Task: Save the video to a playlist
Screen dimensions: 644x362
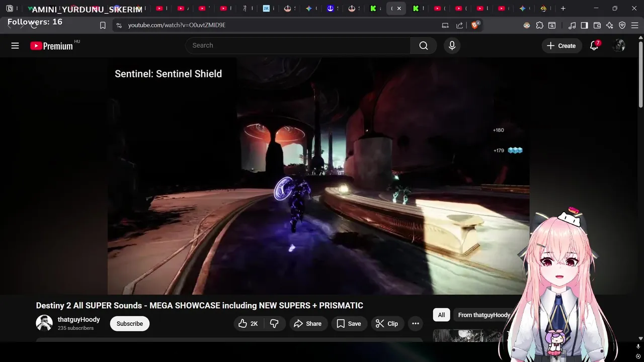Action: [349, 324]
